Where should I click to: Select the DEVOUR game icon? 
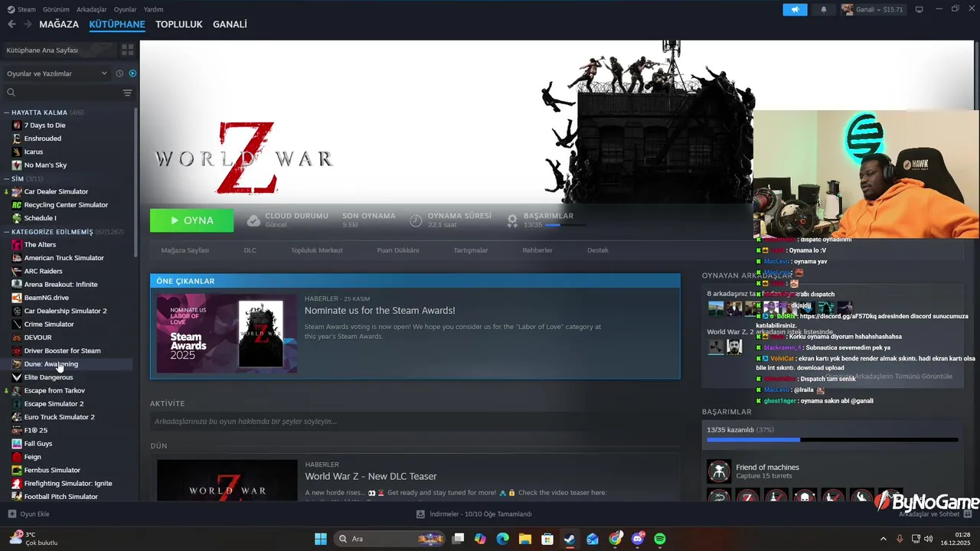[17, 337]
